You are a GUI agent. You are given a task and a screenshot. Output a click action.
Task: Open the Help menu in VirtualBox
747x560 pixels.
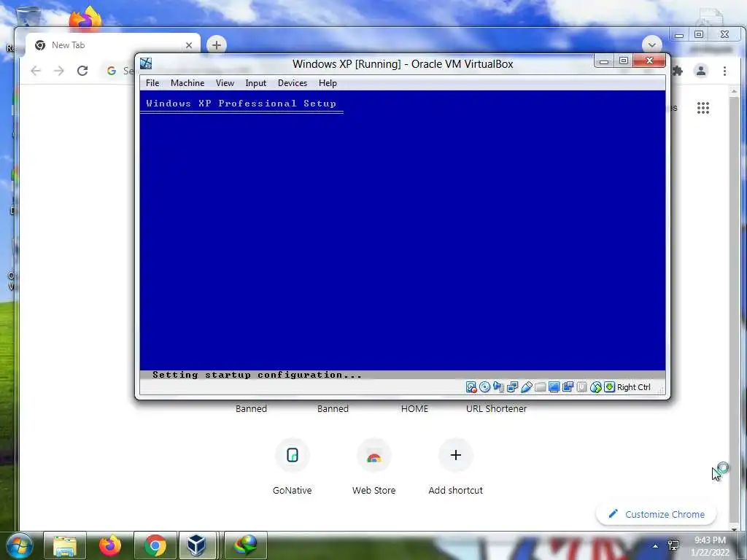pos(328,83)
